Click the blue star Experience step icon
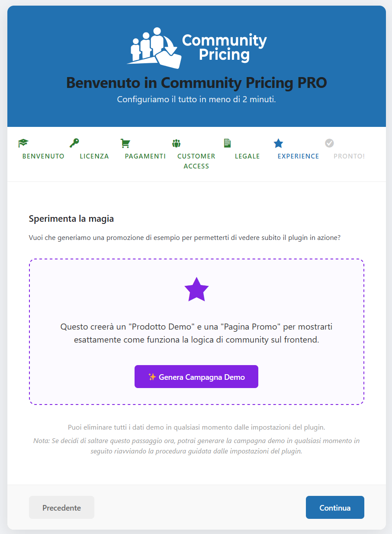 pyautogui.click(x=278, y=143)
